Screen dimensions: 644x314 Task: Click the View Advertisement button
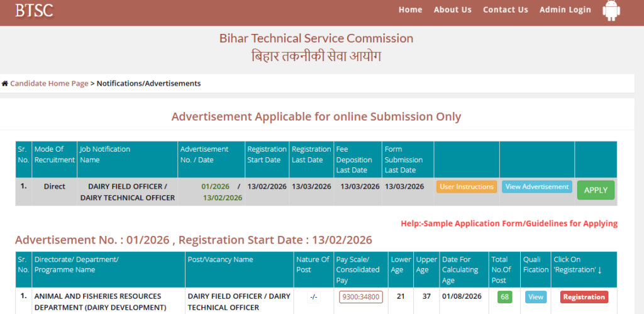(536, 187)
